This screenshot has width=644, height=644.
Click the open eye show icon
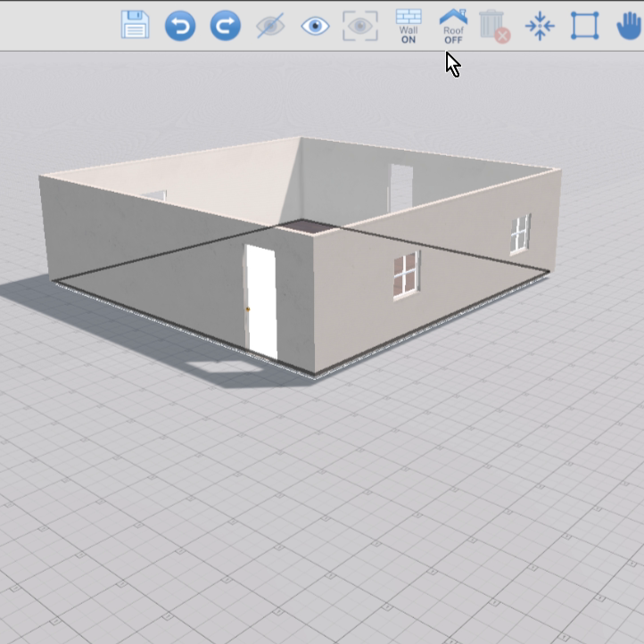pos(315,26)
